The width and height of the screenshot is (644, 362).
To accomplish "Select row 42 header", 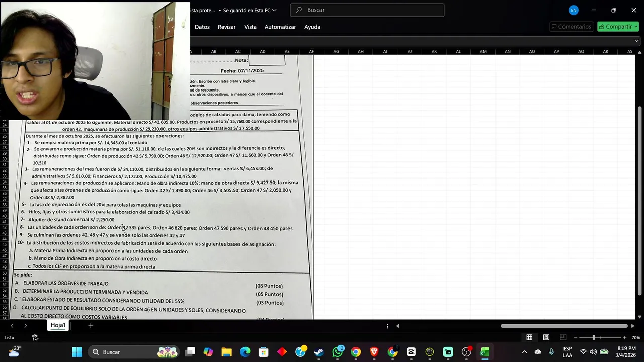I will tap(5, 227).
